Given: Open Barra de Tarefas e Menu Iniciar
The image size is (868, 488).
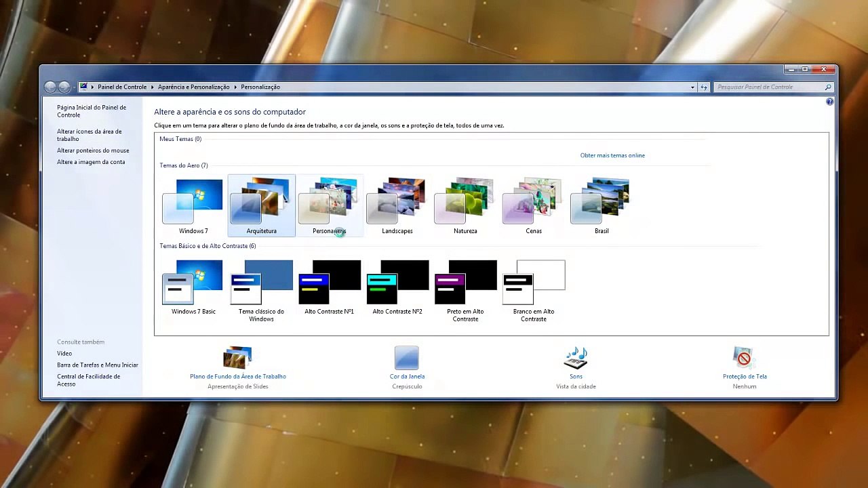Looking at the screenshot, I should pyautogui.click(x=98, y=365).
